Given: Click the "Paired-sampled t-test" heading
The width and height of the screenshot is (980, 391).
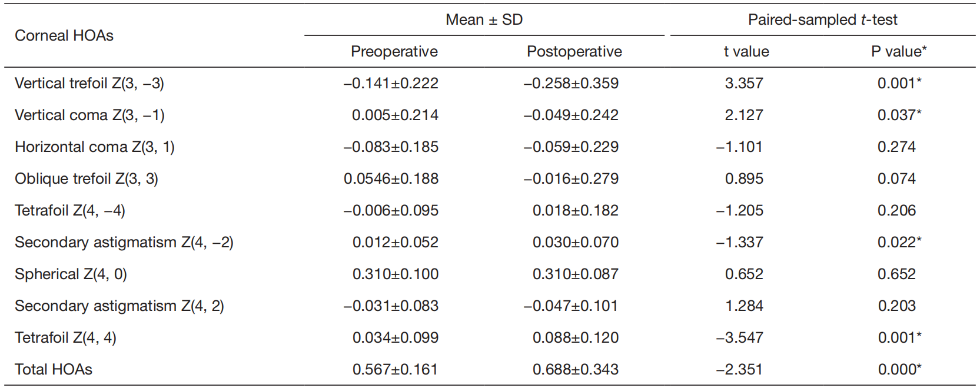Looking at the screenshot, I should [x=822, y=20].
